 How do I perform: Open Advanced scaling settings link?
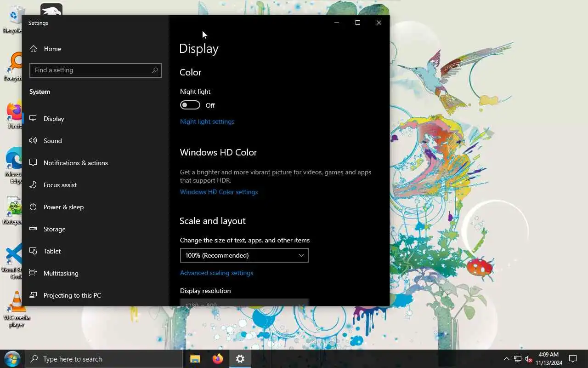coord(216,273)
